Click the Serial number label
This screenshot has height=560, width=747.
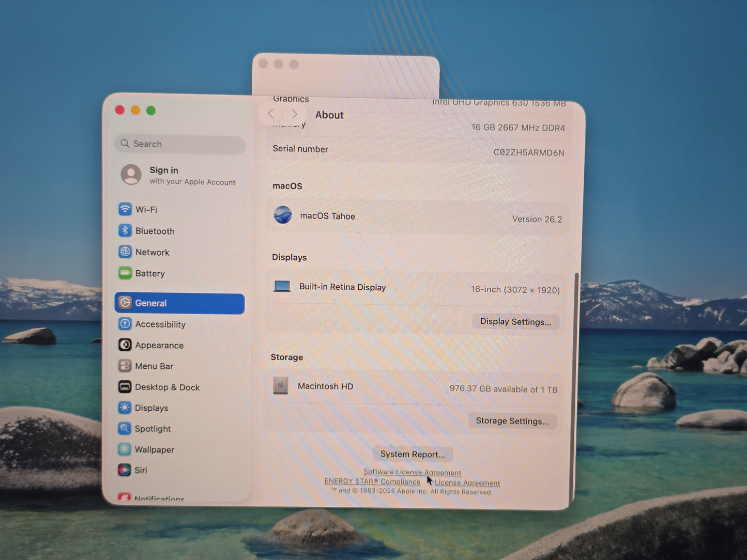(300, 149)
